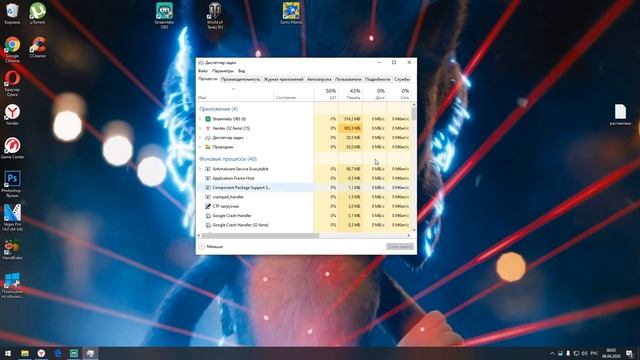The height and width of the screenshot is (360, 640).
Task: Open Microsoft Edge from the taskbar
Action: pos(58,353)
